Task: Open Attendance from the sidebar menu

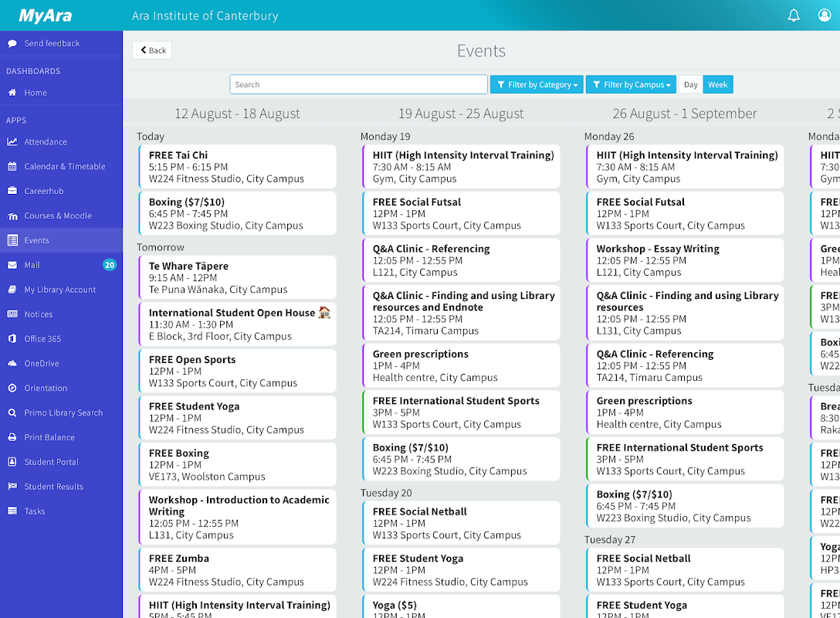Action: [x=61, y=142]
